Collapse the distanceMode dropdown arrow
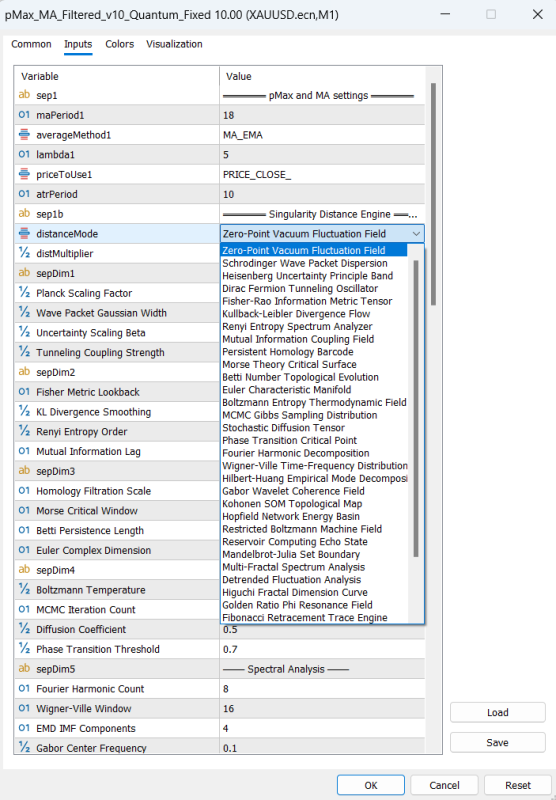 click(x=416, y=234)
